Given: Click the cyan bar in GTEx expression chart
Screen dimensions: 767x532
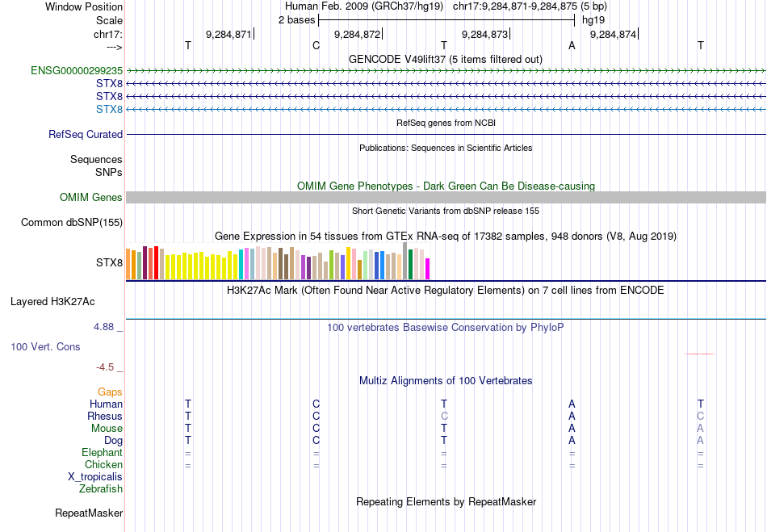Looking at the screenshot, I should pos(241,265).
